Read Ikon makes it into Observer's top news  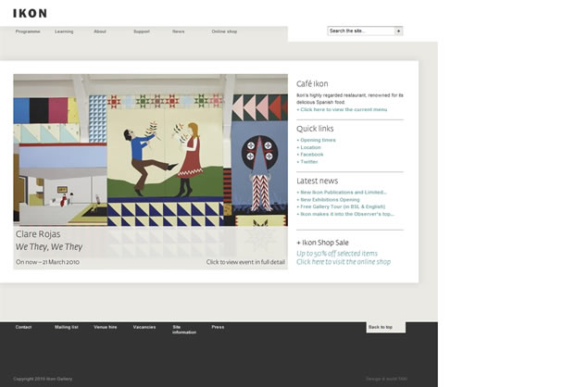tap(345, 214)
